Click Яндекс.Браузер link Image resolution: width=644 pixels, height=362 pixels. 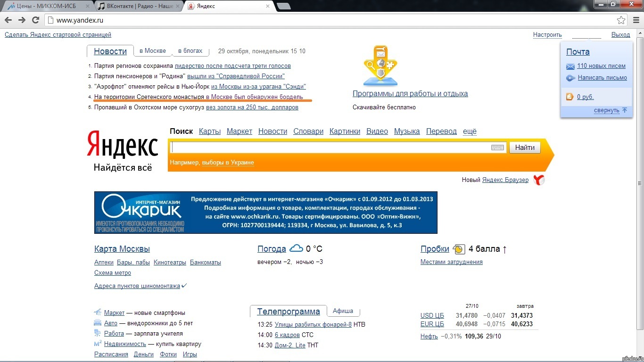pyautogui.click(x=505, y=180)
